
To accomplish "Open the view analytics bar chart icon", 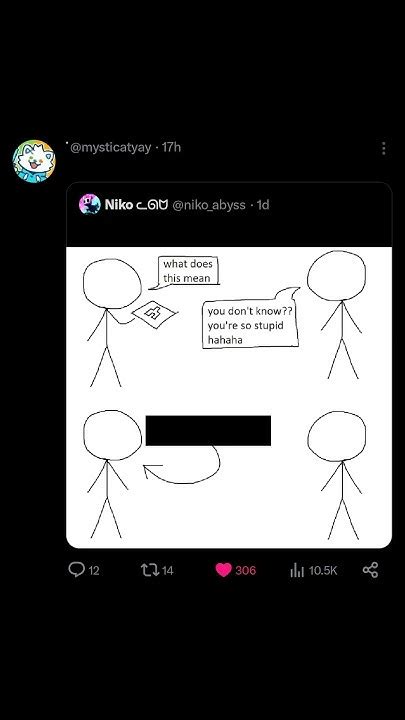I will [x=297, y=571].
